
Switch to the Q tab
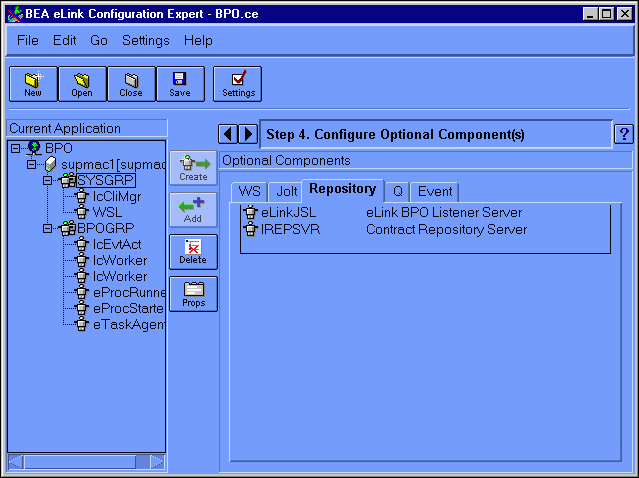click(x=398, y=192)
